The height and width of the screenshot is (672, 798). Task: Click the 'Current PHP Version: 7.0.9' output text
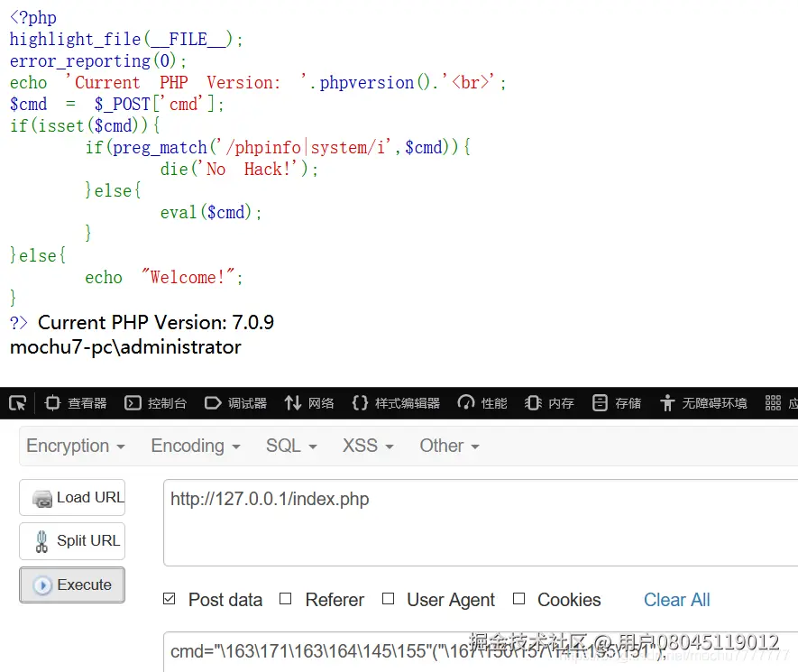click(156, 323)
